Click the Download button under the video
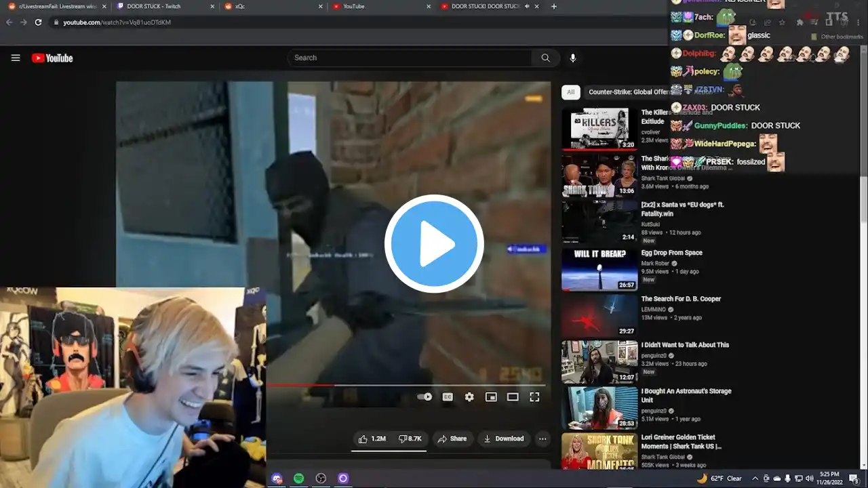 pos(504,439)
